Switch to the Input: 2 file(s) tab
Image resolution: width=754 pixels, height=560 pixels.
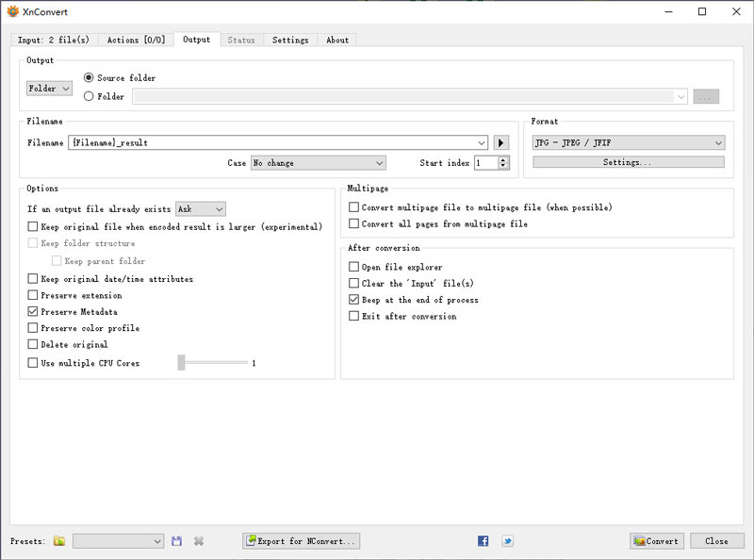tap(54, 40)
